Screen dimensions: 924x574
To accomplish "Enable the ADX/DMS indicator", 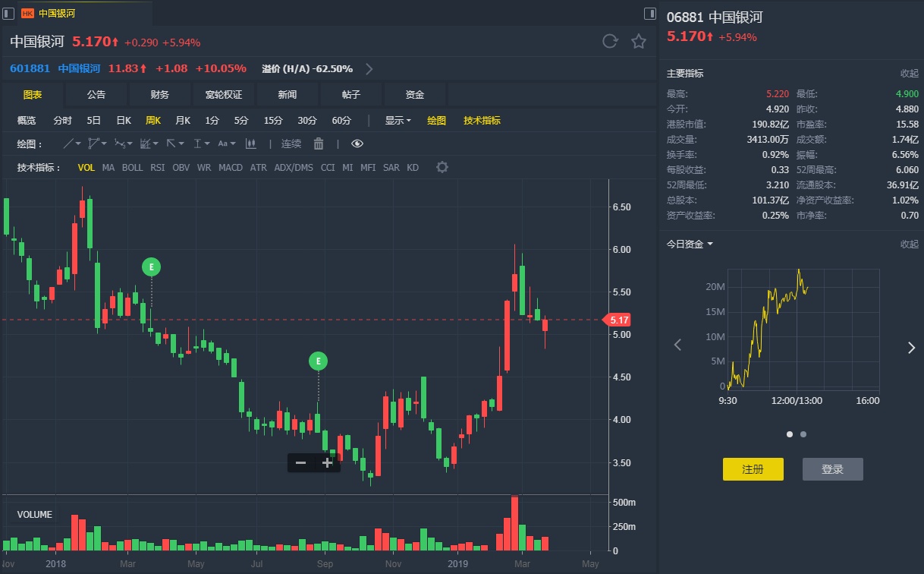I will 294,168.
